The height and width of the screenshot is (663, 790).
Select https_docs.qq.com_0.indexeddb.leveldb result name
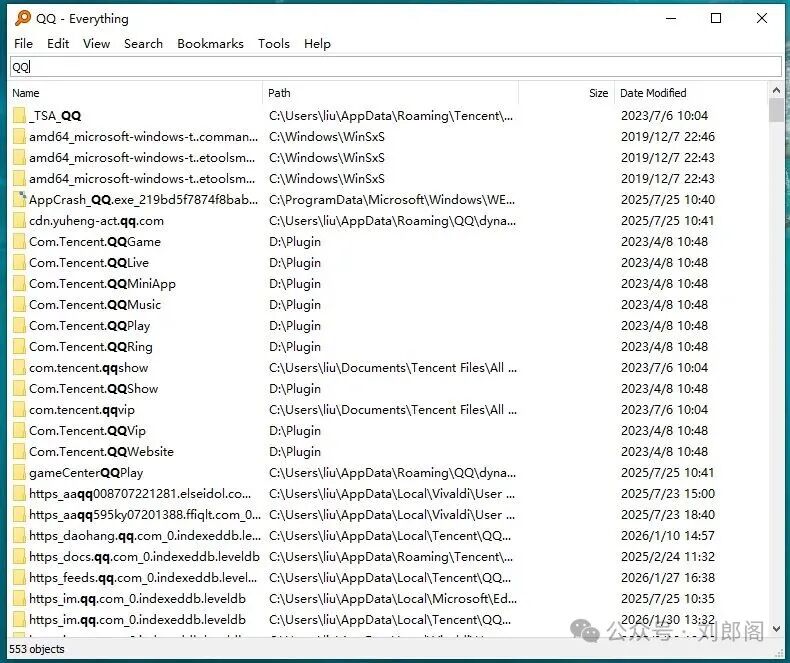point(145,557)
